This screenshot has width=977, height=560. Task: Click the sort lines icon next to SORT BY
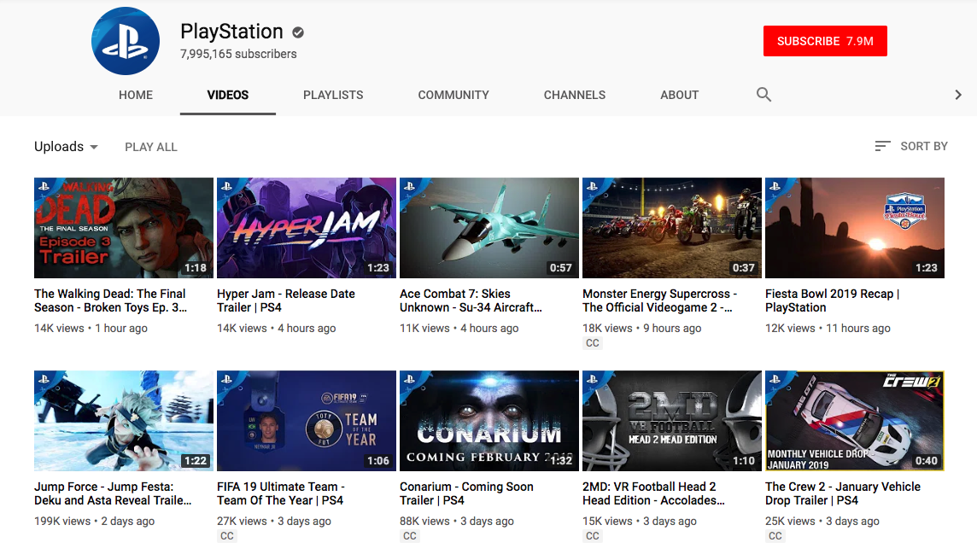[882, 146]
